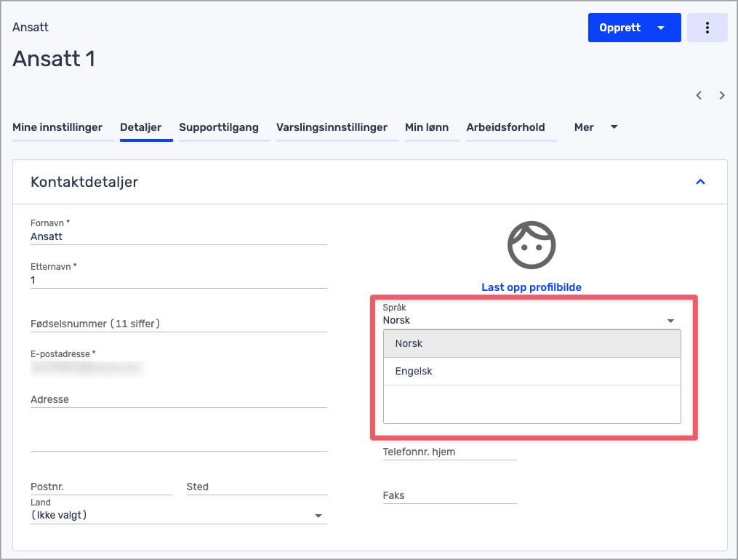Screen dimensions: 738x560
Task: Open the Opprett button dropdown arrow
Action: click(x=661, y=28)
